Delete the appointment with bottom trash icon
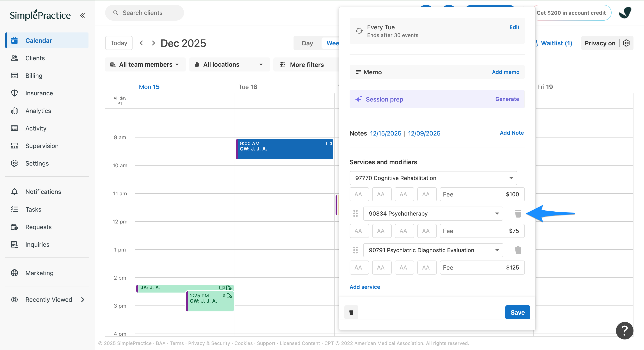This screenshot has width=644, height=350. pos(351,312)
